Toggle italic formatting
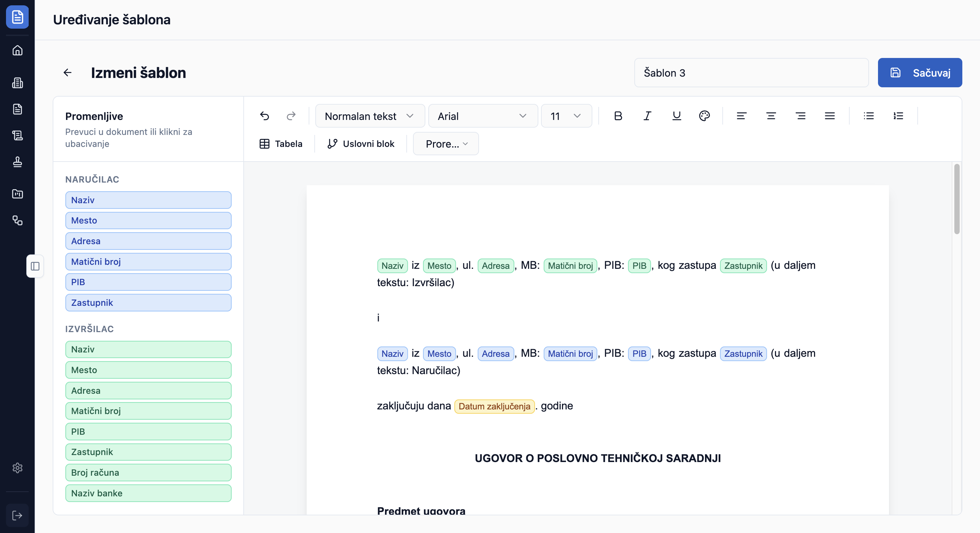The image size is (980, 533). click(647, 116)
